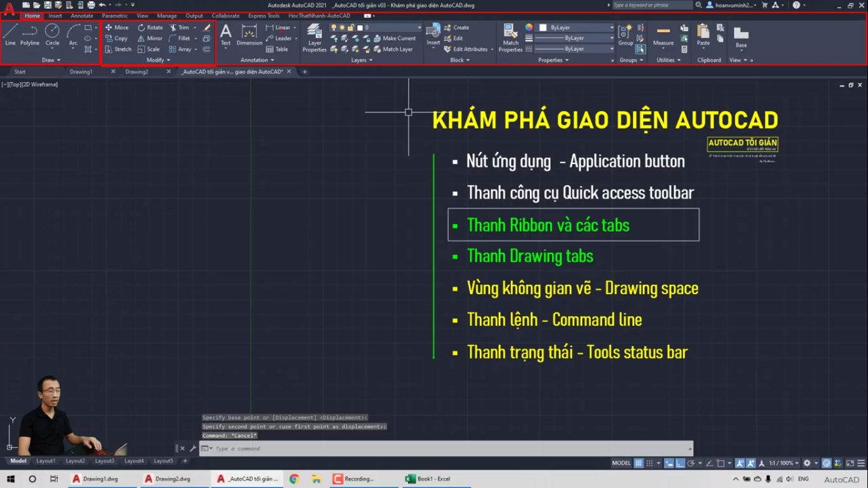Open the annotation scale 1:1 dropdown
Image resolution: width=868 pixels, height=488 pixels.
tap(783, 463)
